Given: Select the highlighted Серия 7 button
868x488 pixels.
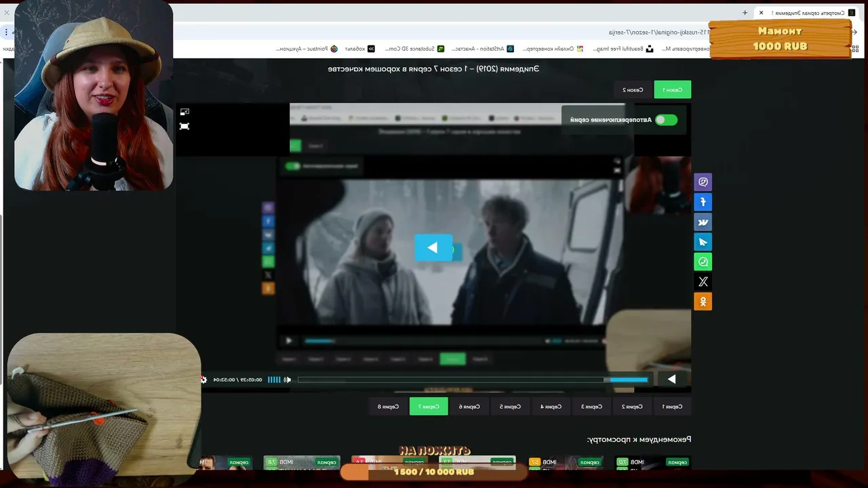Looking at the screenshot, I should pos(429,407).
